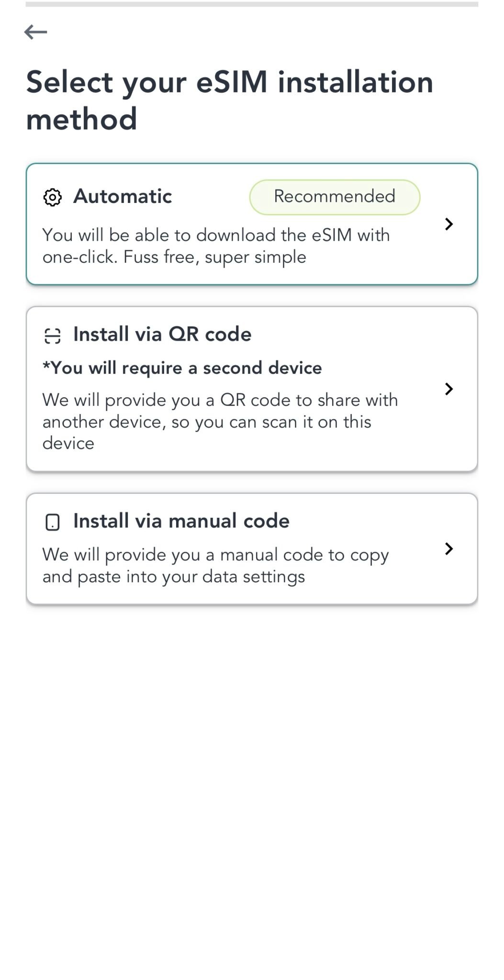Image resolution: width=504 pixels, height=980 pixels.
Task: Open the QR code option's chevron
Action: (x=448, y=389)
